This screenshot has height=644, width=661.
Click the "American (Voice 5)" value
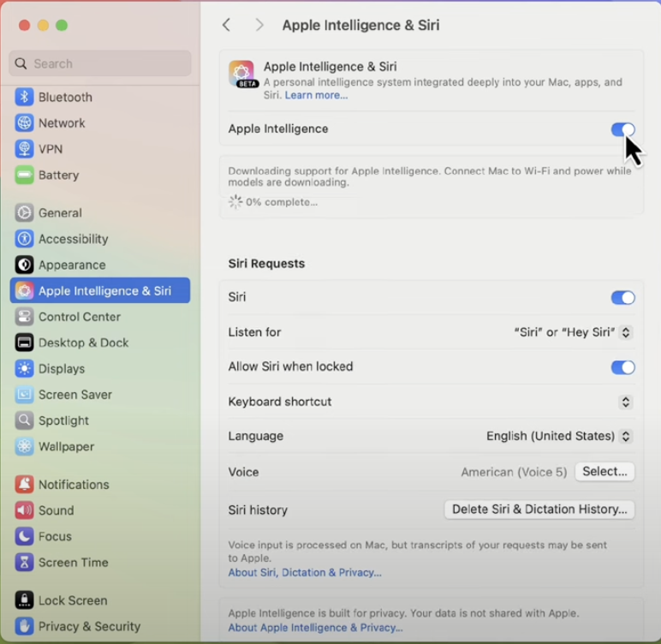514,472
